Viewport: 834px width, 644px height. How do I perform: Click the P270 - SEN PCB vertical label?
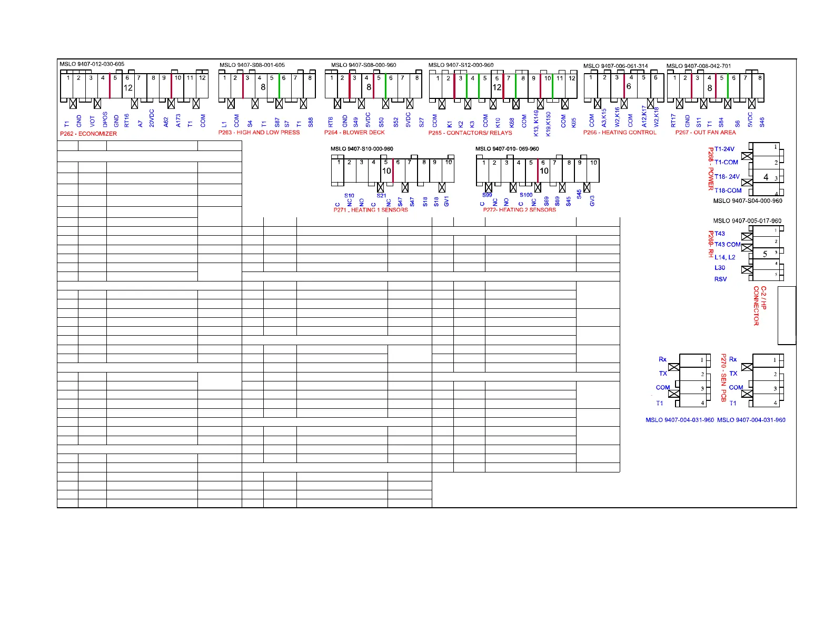[x=723, y=378]
